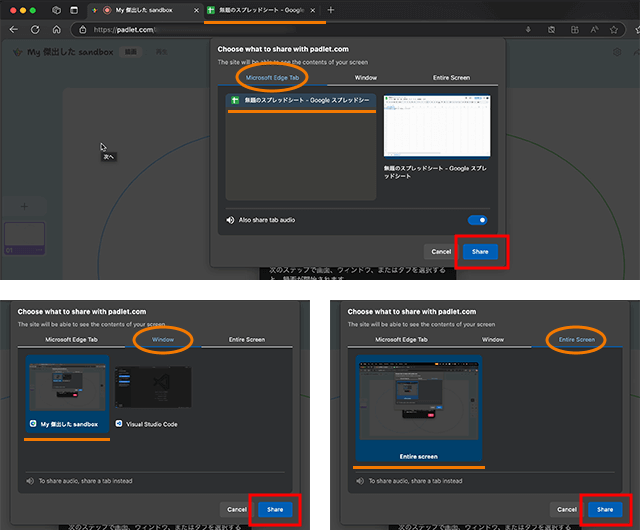This screenshot has width=640, height=530.
Task: Click the 再生 label in Padlet header
Action: point(162,52)
